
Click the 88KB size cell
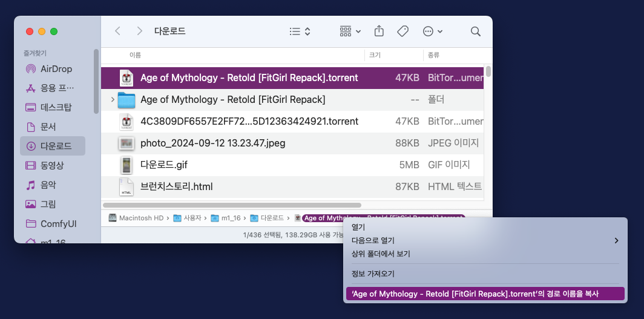(x=407, y=143)
